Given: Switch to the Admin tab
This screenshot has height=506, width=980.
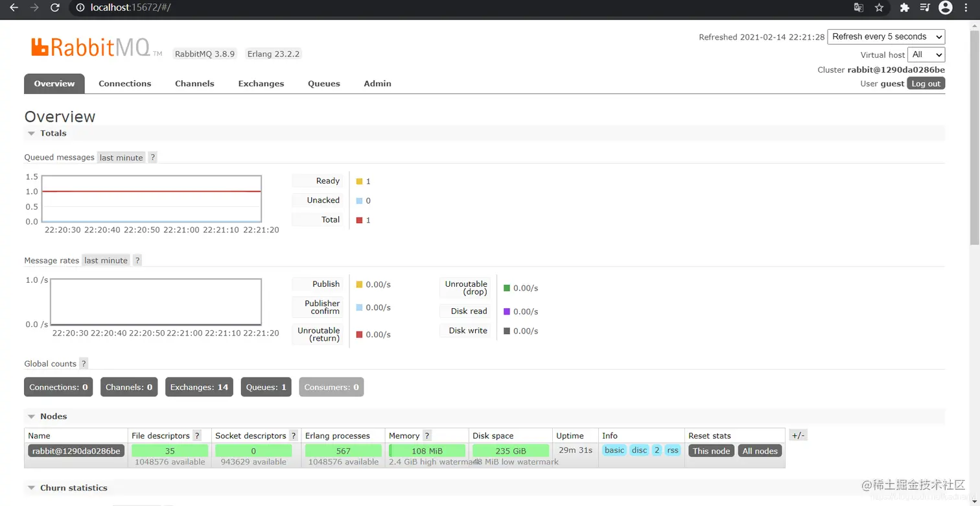Looking at the screenshot, I should pyautogui.click(x=377, y=84).
